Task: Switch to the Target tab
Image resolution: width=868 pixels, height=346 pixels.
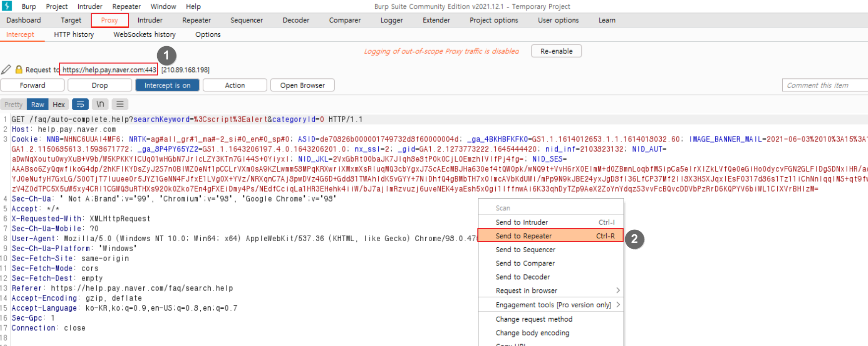Action: tap(71, 20)
